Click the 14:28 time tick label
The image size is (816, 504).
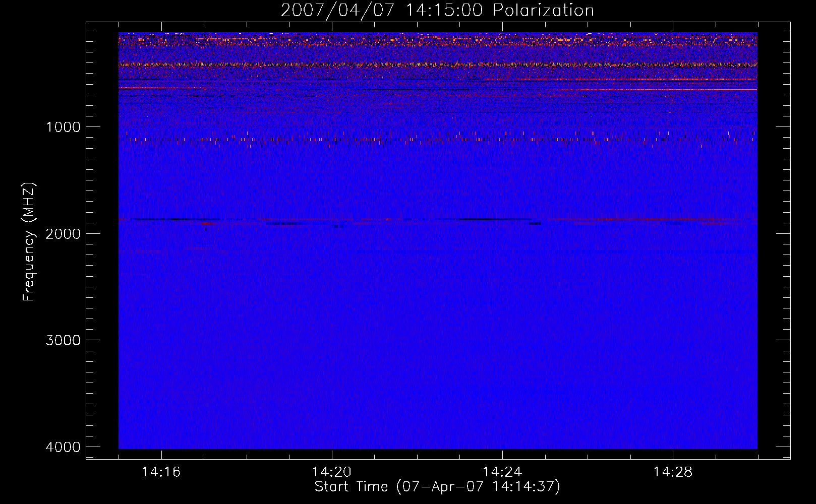(673, 472)
